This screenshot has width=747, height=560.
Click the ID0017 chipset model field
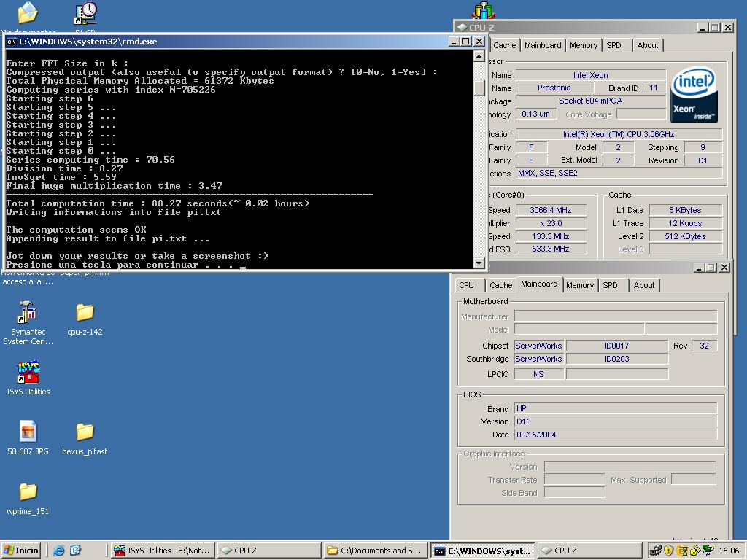[617, 346]
